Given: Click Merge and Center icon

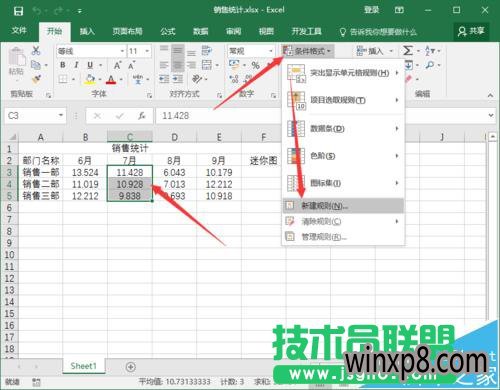Looking at the screenshot, I should (207, 65).
